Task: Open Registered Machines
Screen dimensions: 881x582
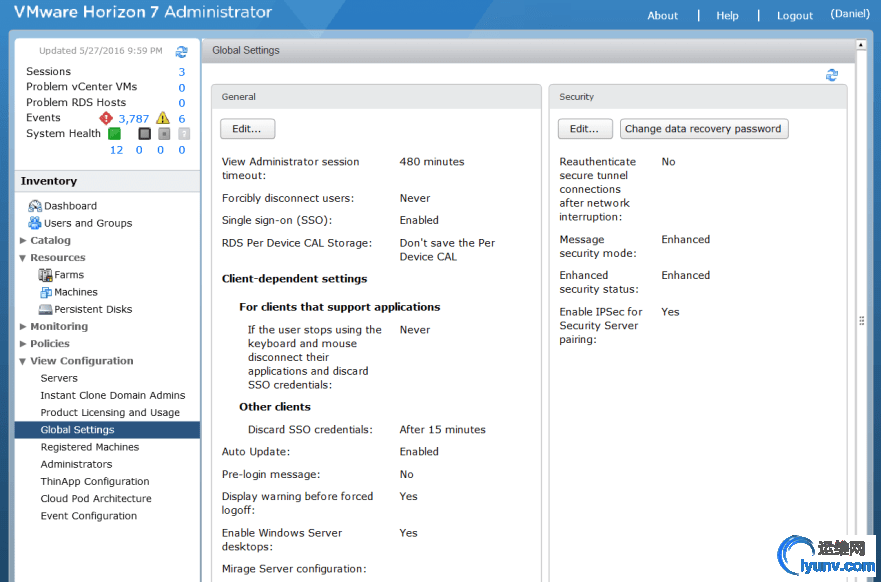Action: (90, 447)
